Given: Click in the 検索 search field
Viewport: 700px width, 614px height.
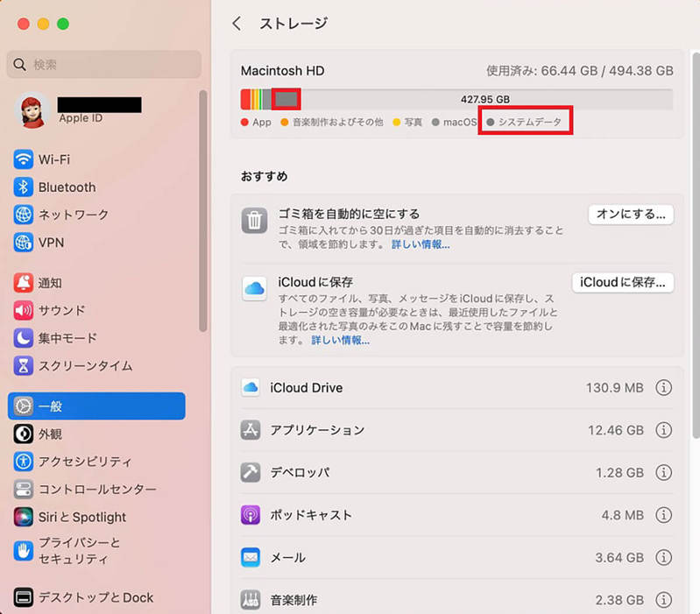Looking at the screenshot, I should click(x=104, y=65).
